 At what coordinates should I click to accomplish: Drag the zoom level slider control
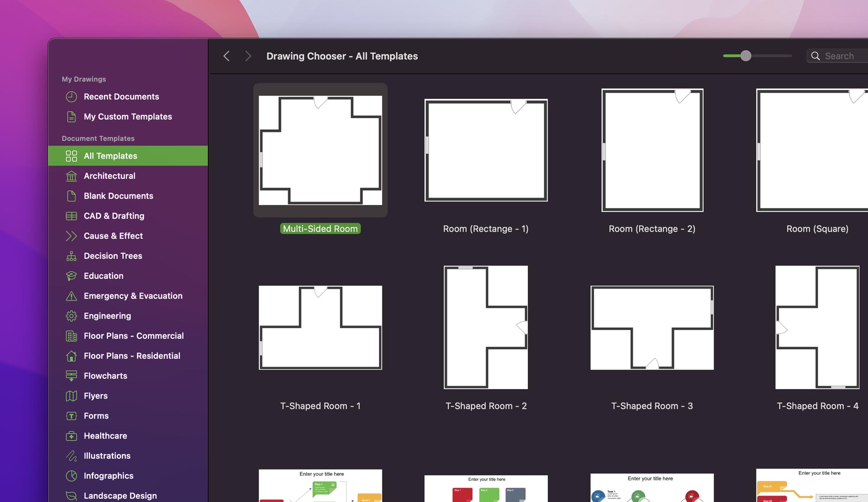(x=746, y=55)
